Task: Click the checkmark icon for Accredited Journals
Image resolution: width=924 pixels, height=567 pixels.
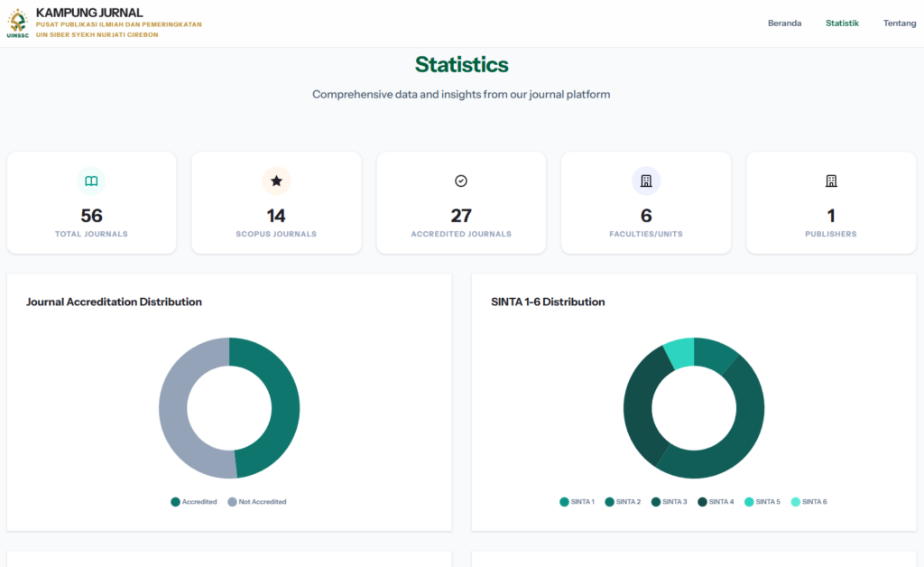Action: [x=461, y=181]
